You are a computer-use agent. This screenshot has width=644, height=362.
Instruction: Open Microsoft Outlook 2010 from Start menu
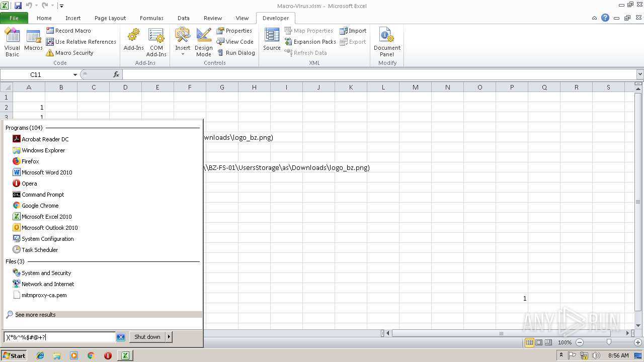pyautogui.click(x=46, y=228)
